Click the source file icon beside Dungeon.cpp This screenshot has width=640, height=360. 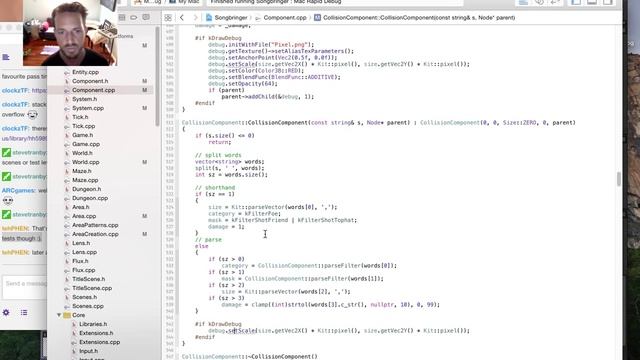(x=67, y=198)
